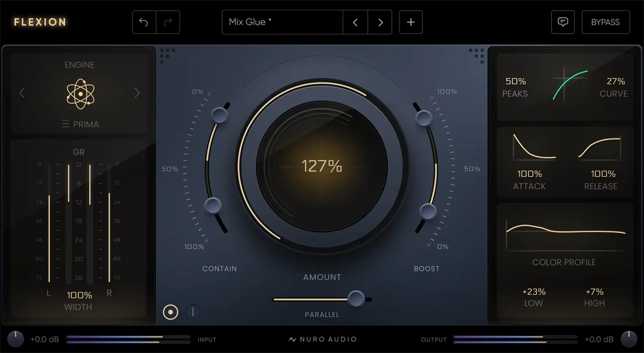The height and width of the screenshot is (353, 644).
Task: Select the +7% High value
Action: pyautogui.click(x=594, y=292)
